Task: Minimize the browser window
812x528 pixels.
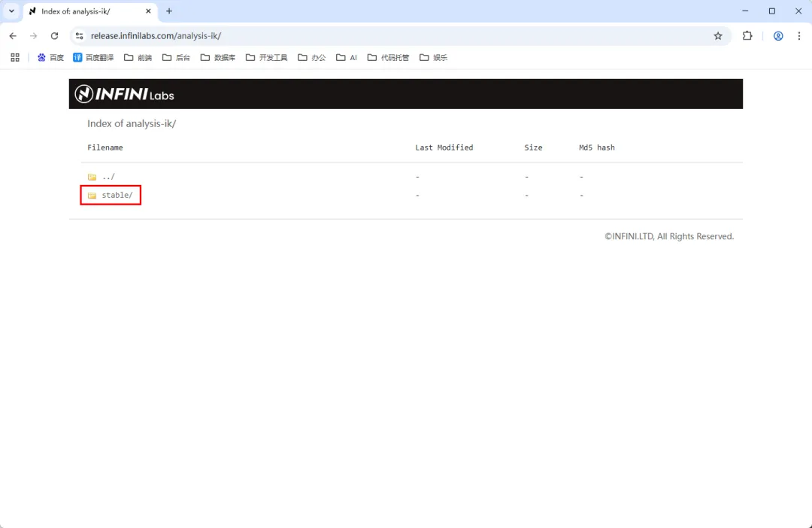Action: click(745, 11)
